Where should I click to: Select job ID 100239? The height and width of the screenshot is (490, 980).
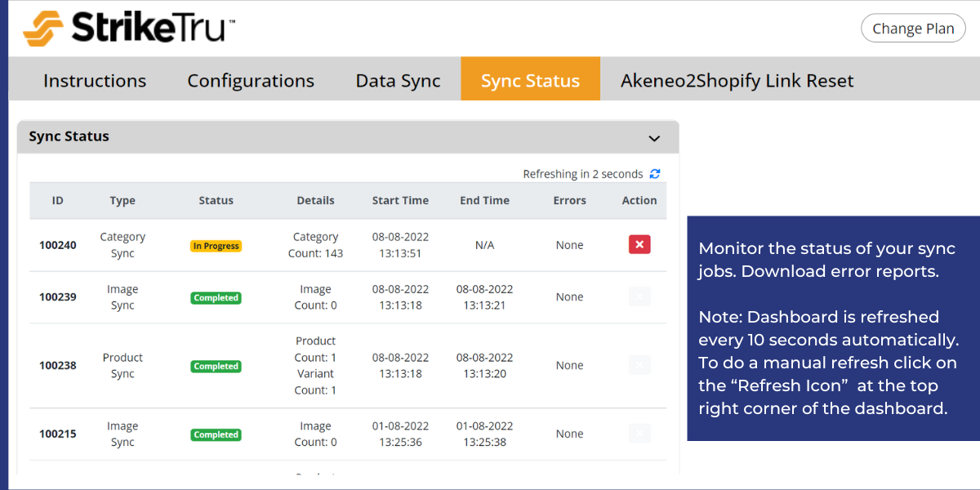pos(58,297)
